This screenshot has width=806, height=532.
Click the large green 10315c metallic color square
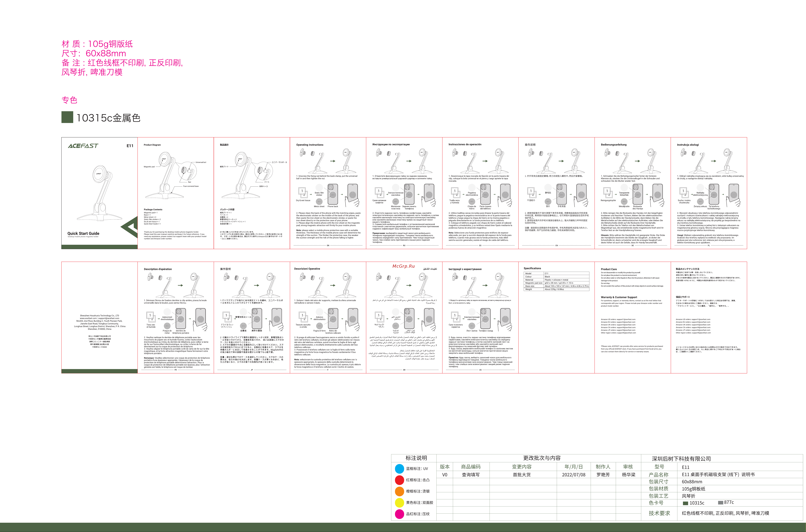click(67, 117)
